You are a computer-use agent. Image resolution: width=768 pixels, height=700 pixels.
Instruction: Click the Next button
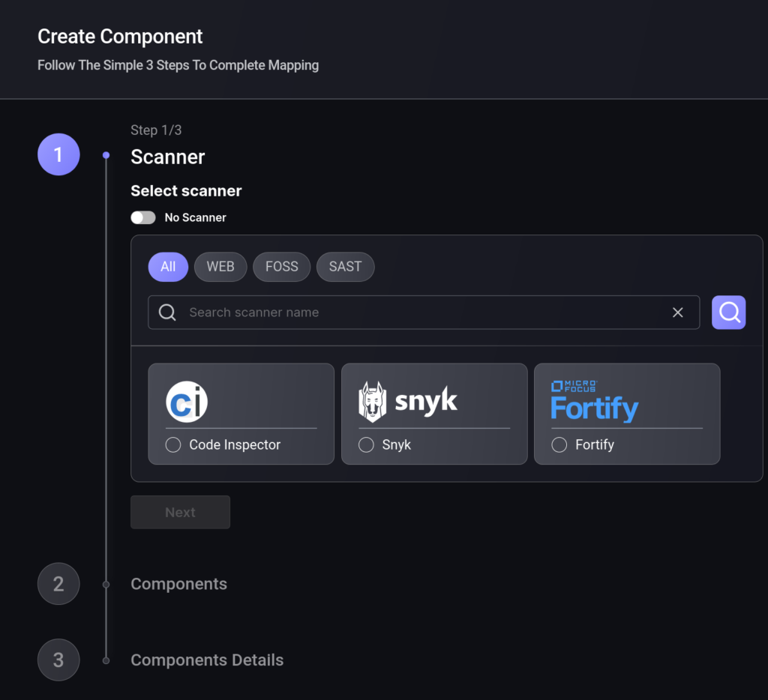tap(180, 512)
